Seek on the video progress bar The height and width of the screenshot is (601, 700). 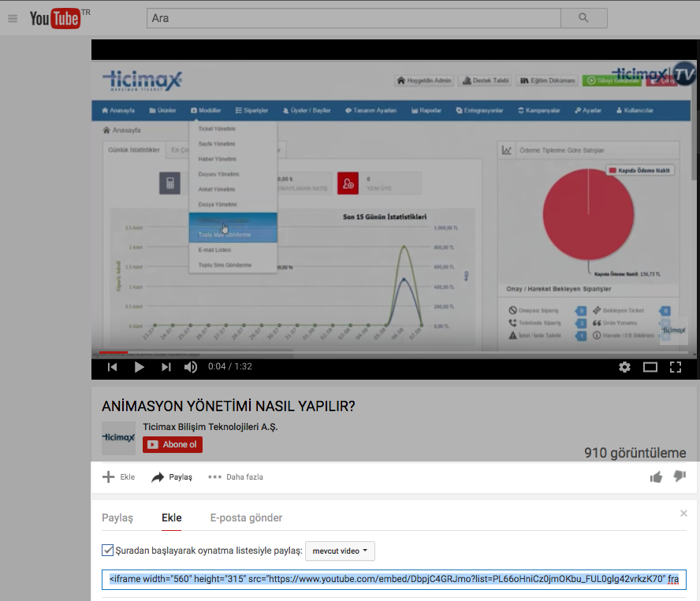396,352
